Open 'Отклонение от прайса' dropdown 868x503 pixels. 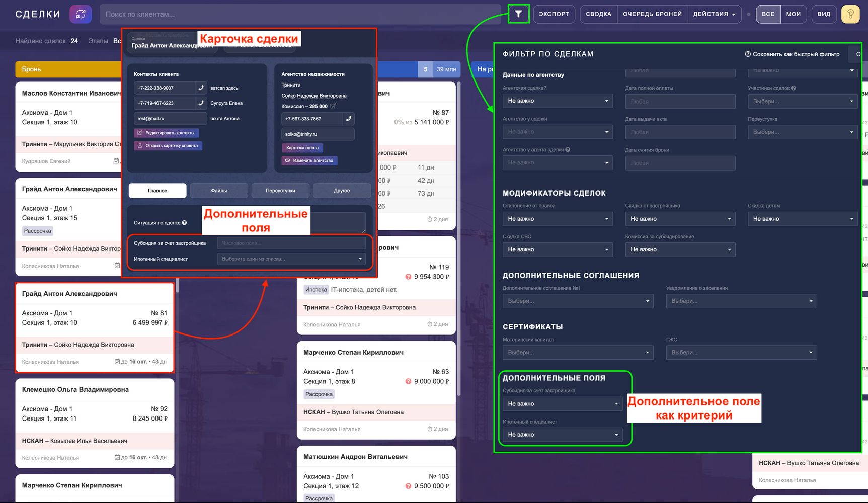558,219
